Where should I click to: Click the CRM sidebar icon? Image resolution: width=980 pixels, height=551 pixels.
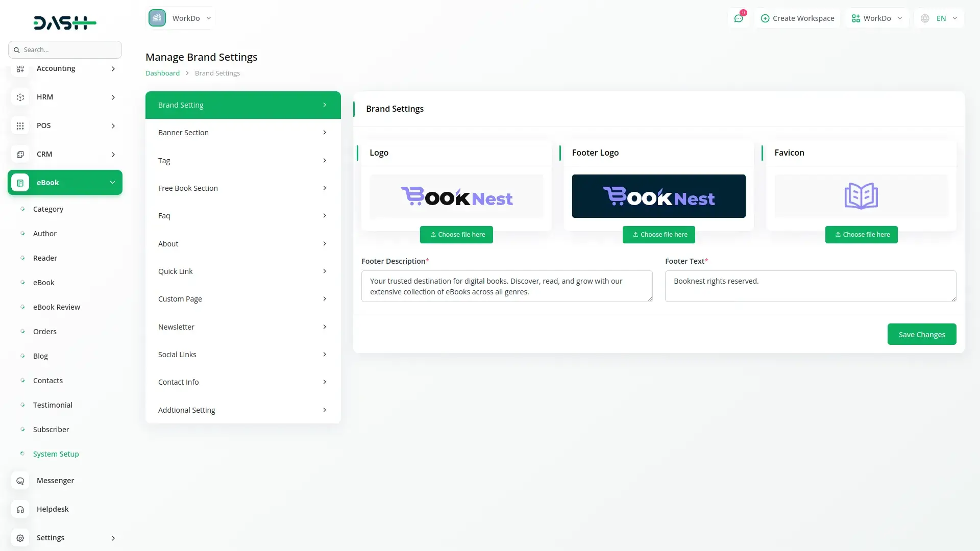(x=20, y=154)
